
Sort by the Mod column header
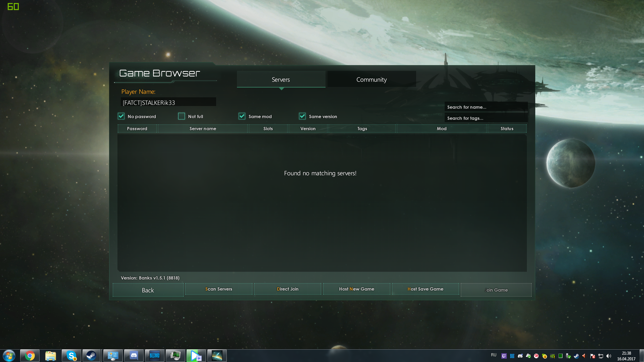click(x=442, y=128)
